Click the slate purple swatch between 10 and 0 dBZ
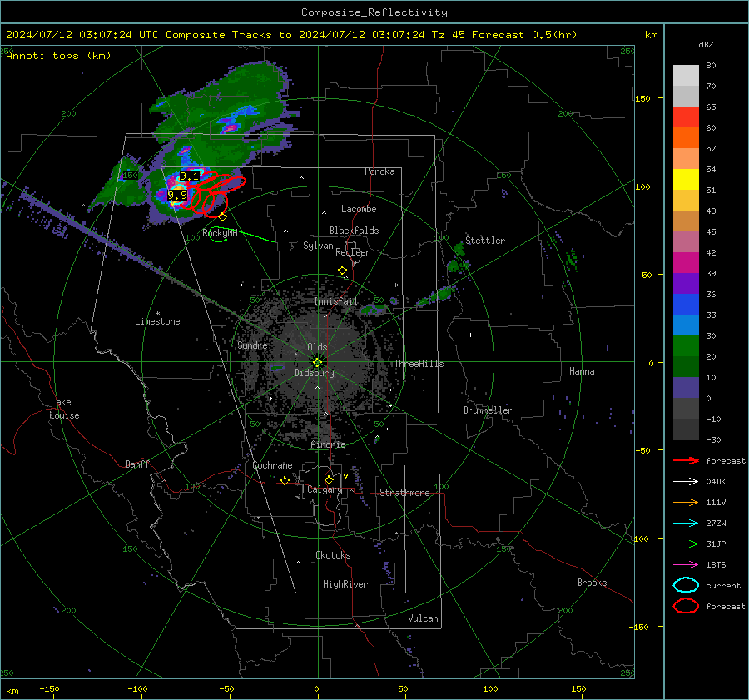This screenshot has width=749, height=700. point(686,388)
